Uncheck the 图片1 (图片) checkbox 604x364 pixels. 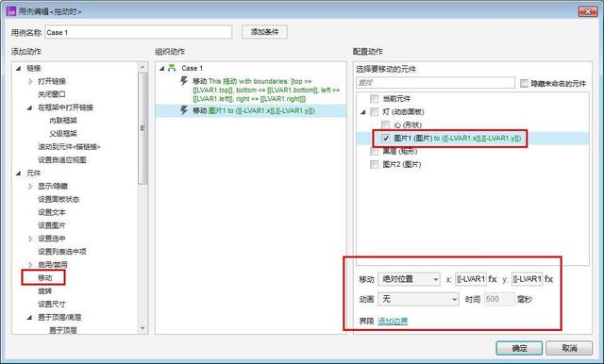click(386, 138)
